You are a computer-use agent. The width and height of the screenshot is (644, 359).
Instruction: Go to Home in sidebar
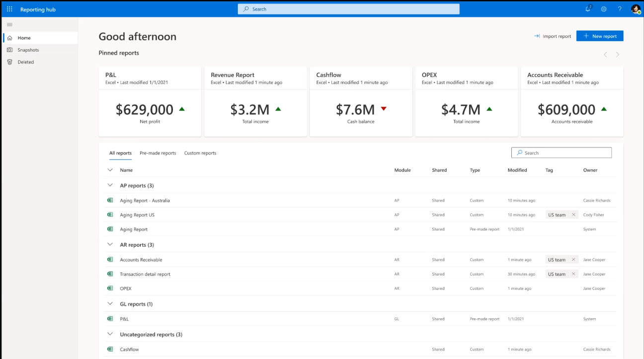click(40, 38)
